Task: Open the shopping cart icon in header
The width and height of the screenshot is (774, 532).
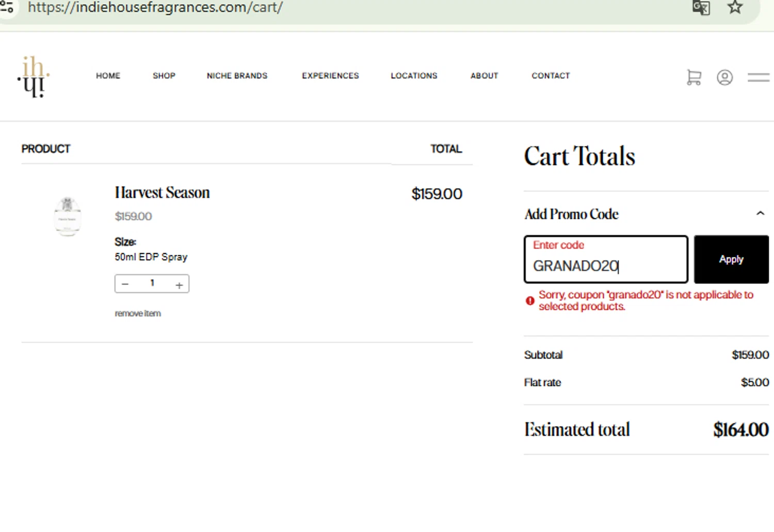Action: [694, 77]
